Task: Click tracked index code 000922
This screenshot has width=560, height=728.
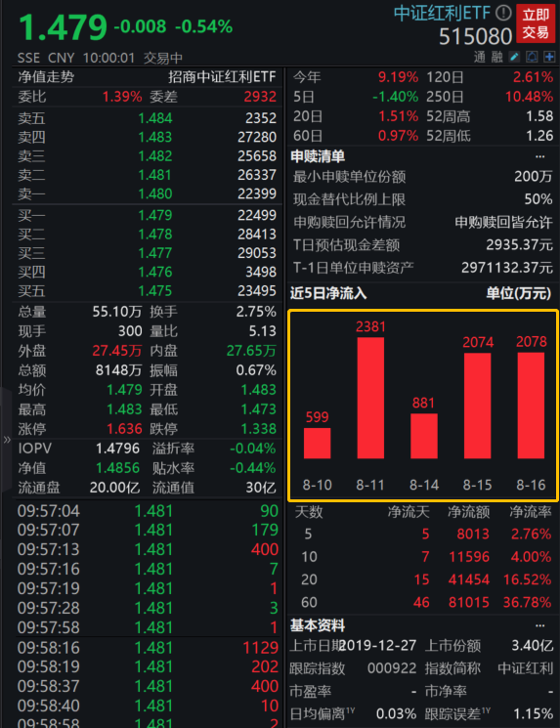Action: (x=392, y=668)
